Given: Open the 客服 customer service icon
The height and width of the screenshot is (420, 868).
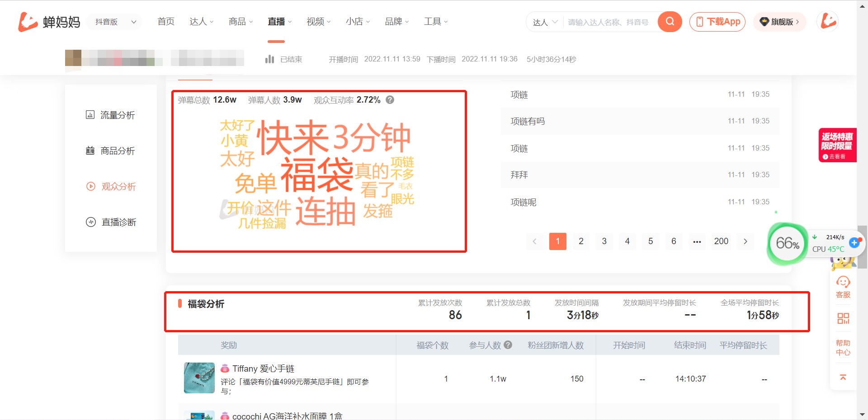Looking at the screenshot, I should pyautogui.click(x=843, y=283).
